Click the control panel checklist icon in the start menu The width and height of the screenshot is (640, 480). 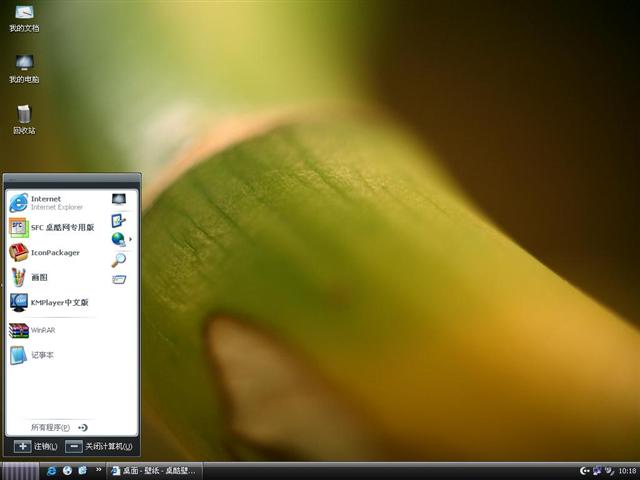point(118,221)
